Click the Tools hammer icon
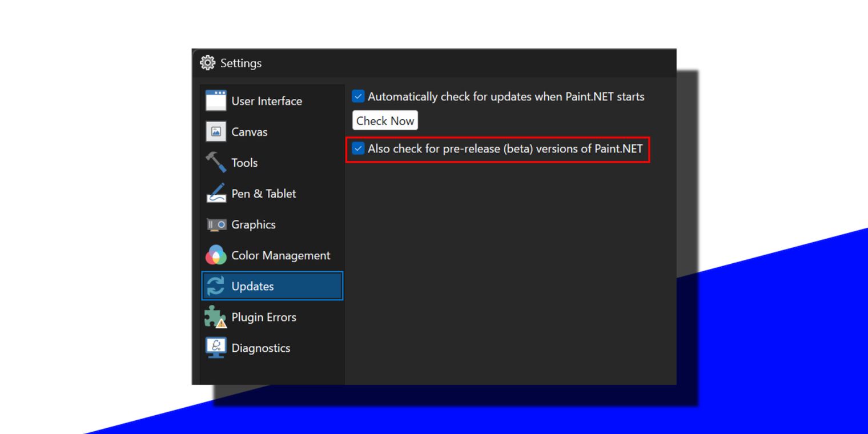Image resolution: width=868 pixels, height=434 pixels. [216, 162]
